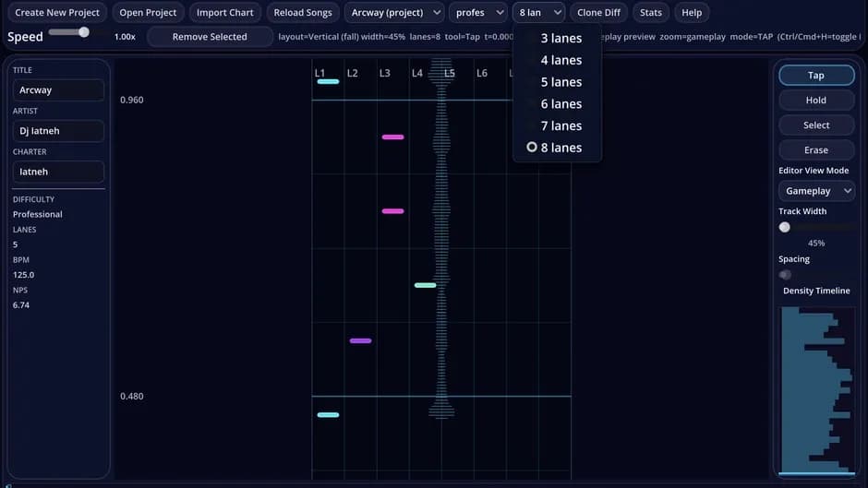Click Remove Selected button
Image resolution: width=868 pixels, height=488 pixels.
[210, 37]
